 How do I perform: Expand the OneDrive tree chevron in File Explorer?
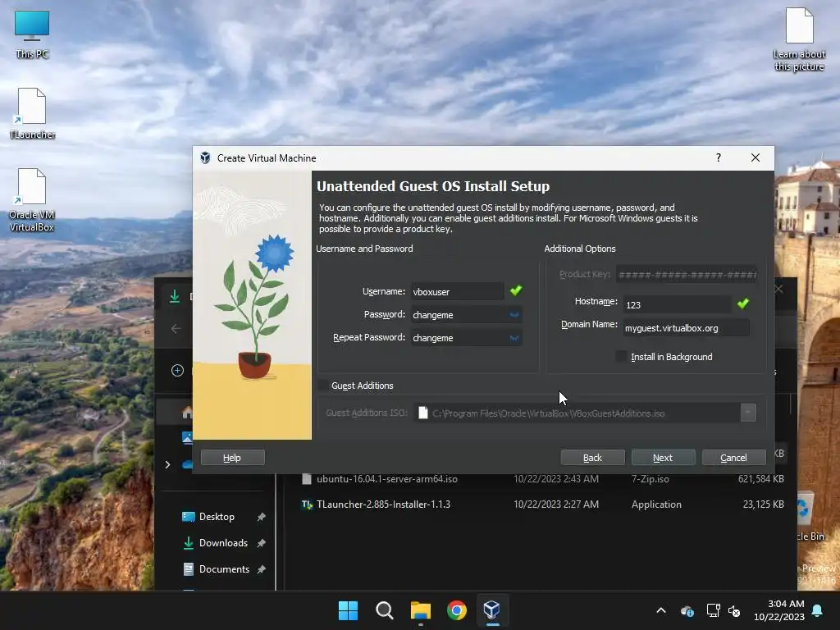coord(167,464)
